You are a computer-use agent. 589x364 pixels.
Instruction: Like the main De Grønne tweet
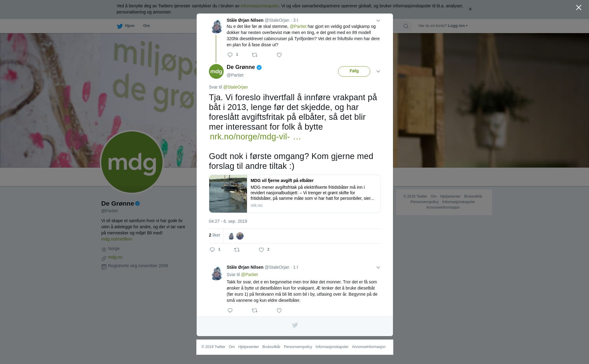tap(261, 250)
